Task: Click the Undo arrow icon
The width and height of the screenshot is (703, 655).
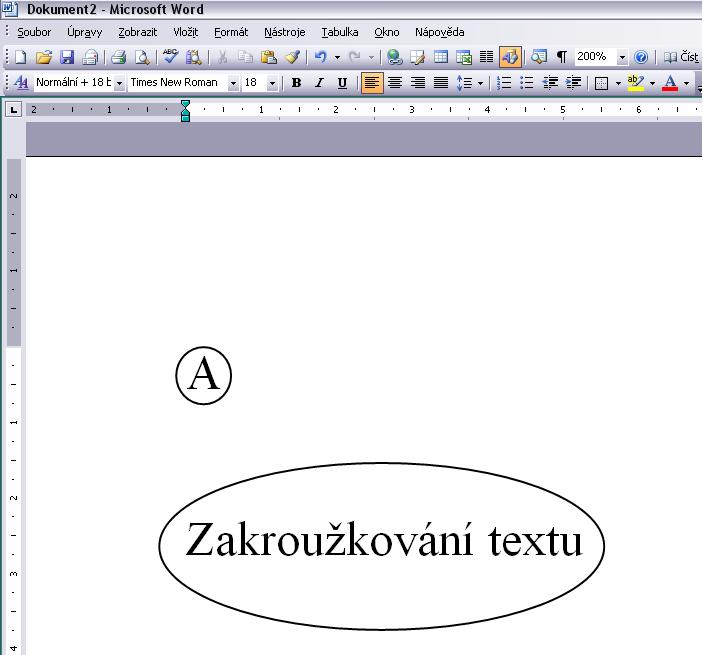Action: (x=320, y=58)
